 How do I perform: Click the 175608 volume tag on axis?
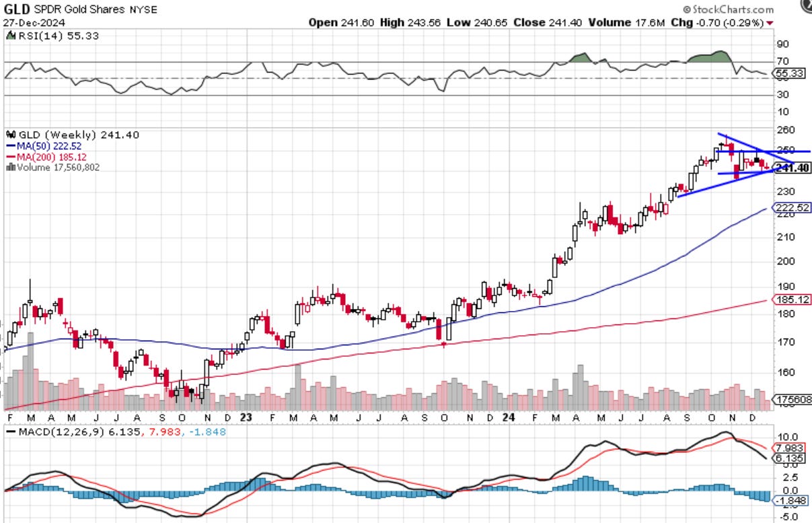[792, 400]
